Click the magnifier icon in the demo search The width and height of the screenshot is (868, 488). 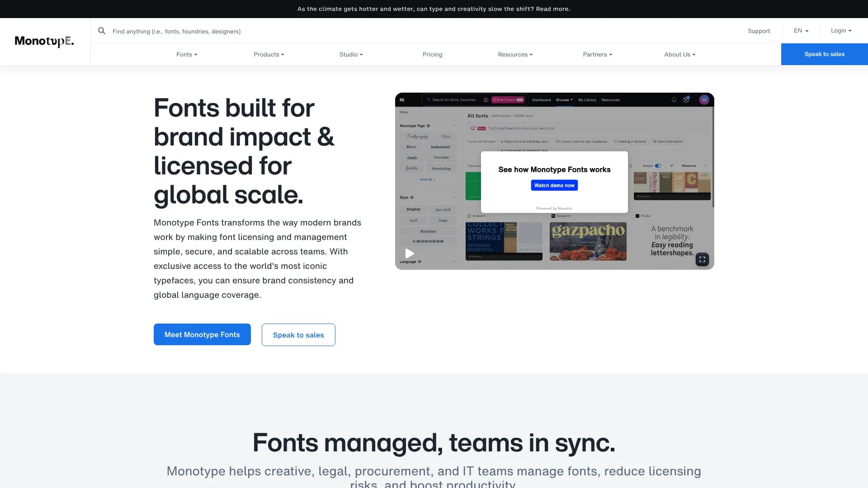[429, 100]
